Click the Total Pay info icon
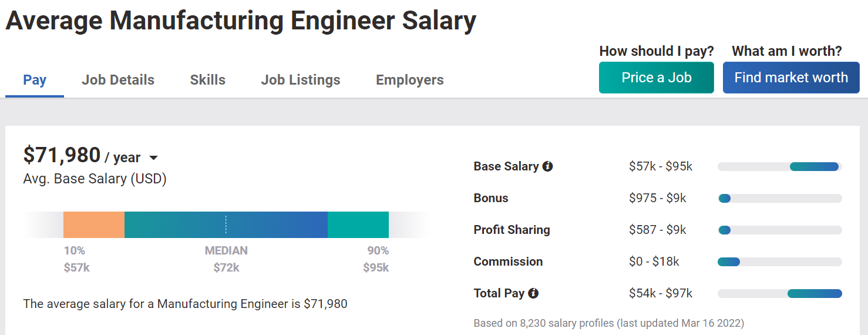The height and width of the screenshot is (335, 868). coord(533,293)
